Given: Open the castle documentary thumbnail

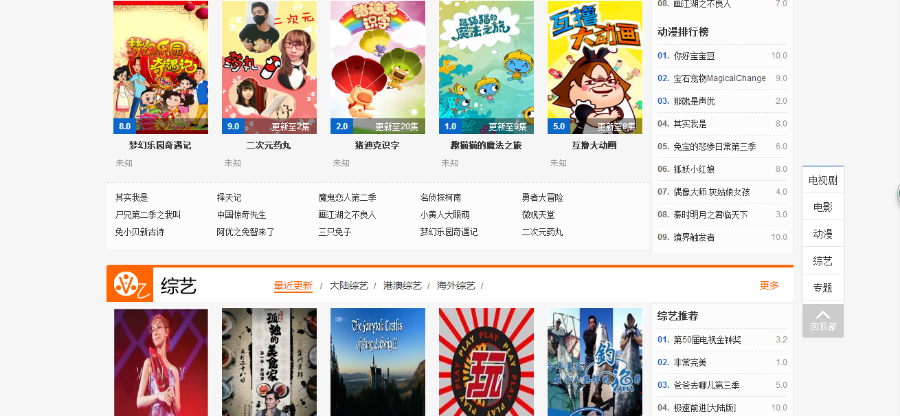Looking at the screenshot, I should (378, 362).
